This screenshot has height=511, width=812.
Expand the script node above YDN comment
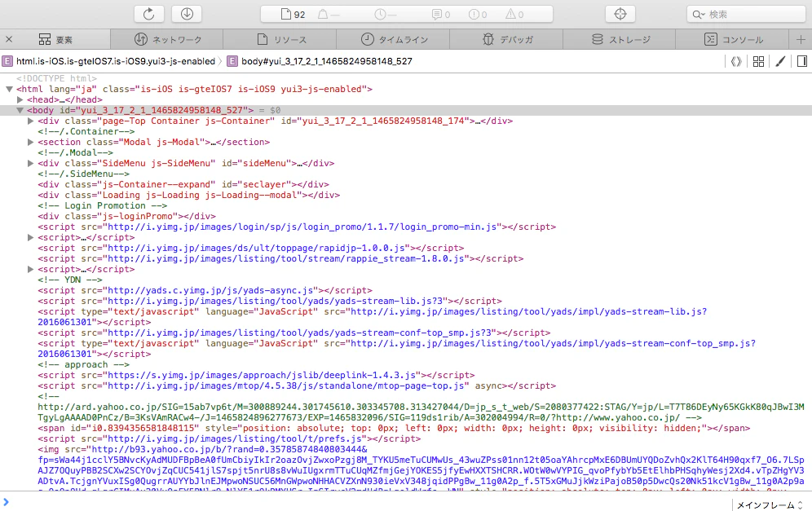30,269
